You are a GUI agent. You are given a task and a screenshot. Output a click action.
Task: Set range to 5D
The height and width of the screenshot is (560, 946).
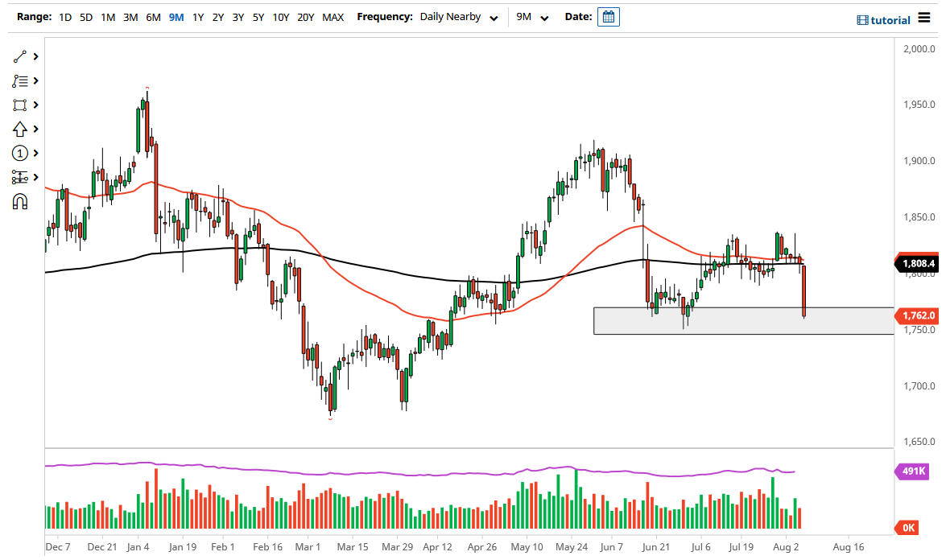(x=86, y=18)
